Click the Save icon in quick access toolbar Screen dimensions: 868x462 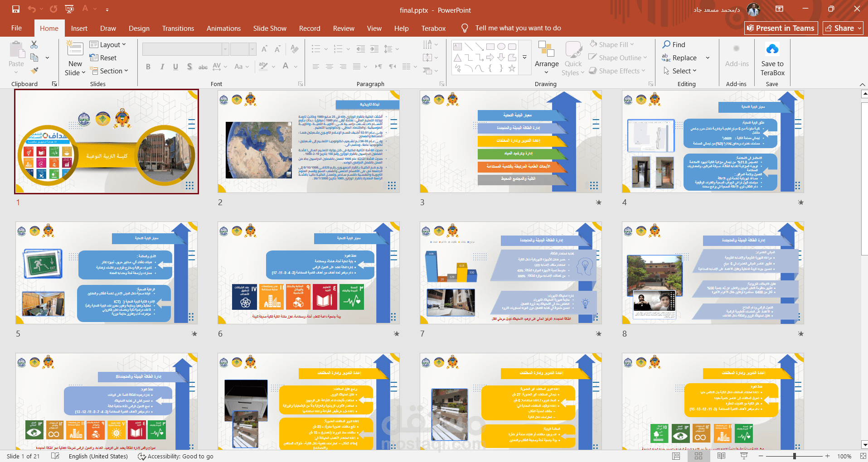click(x=16, y=9)
